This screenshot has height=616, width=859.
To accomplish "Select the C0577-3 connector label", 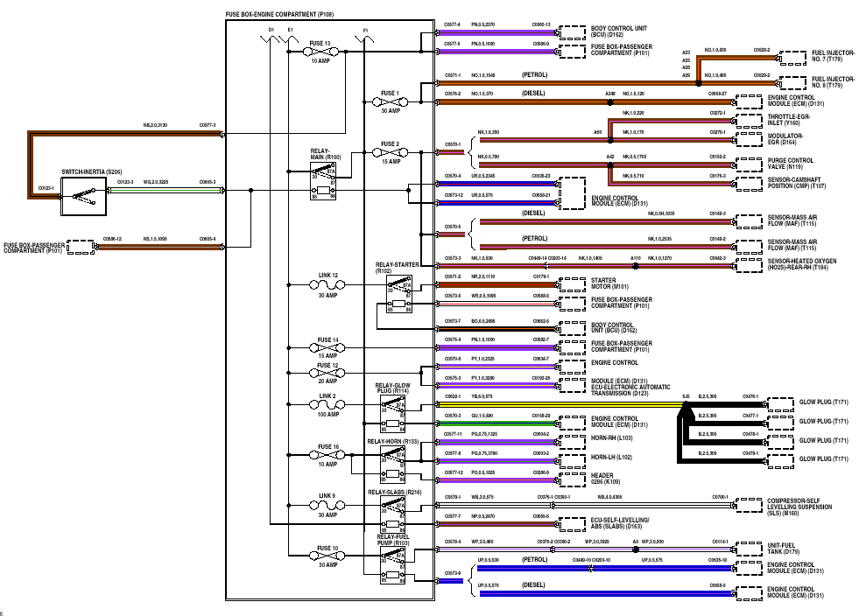I will point(208,125).
